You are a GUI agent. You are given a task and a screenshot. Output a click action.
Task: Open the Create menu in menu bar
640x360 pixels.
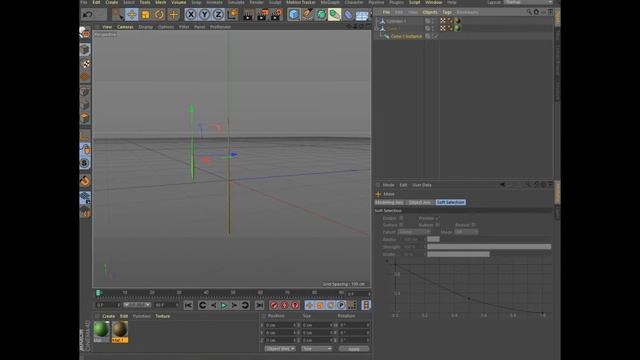pyautogui.click(x=111, y=2)
